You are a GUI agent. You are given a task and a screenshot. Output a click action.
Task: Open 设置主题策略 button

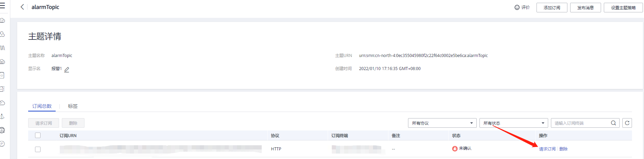(x=623, y=8)
